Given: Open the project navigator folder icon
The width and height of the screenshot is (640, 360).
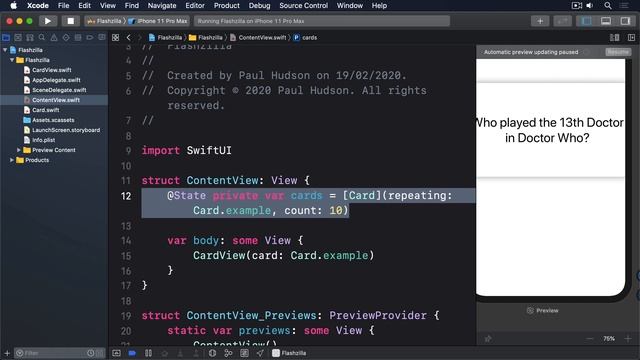Looking at the screenshot, I should (x=6, y=38).
